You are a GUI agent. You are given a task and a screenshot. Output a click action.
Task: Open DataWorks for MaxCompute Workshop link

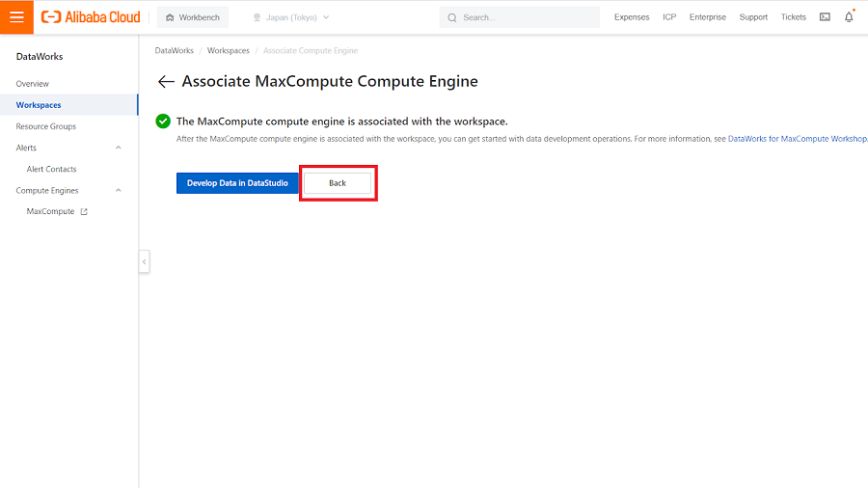click(x=797, y=139)
